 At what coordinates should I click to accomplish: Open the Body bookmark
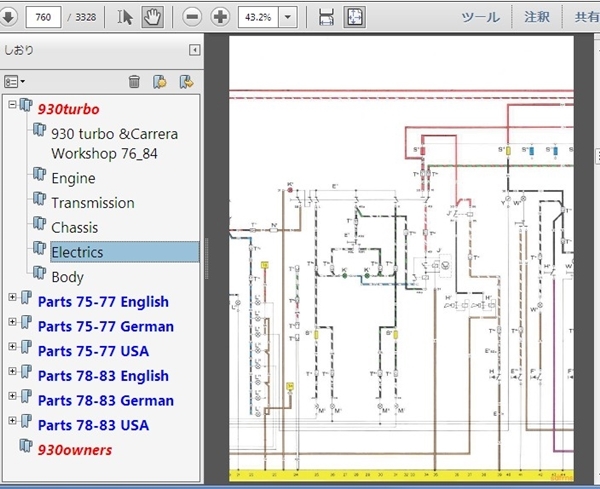[67, 277]
